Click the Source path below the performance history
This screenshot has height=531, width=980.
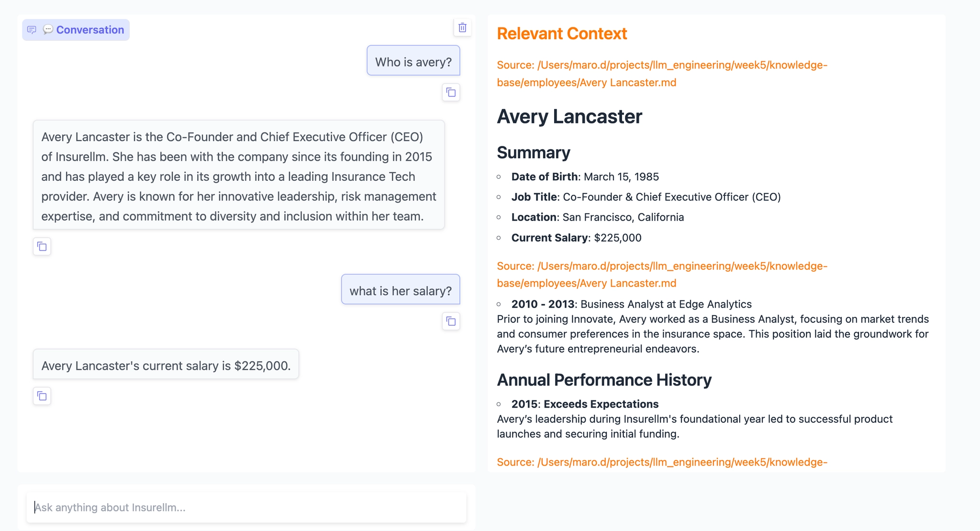[662, 462]
